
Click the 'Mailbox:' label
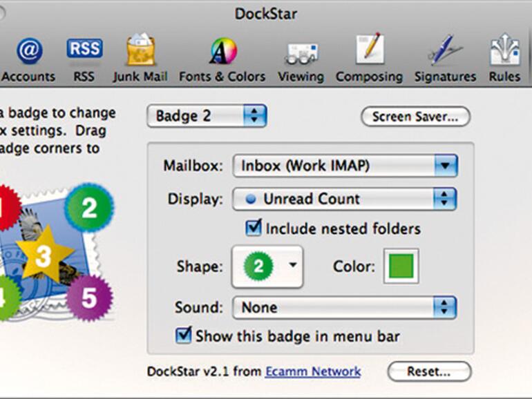click(193, 166)
